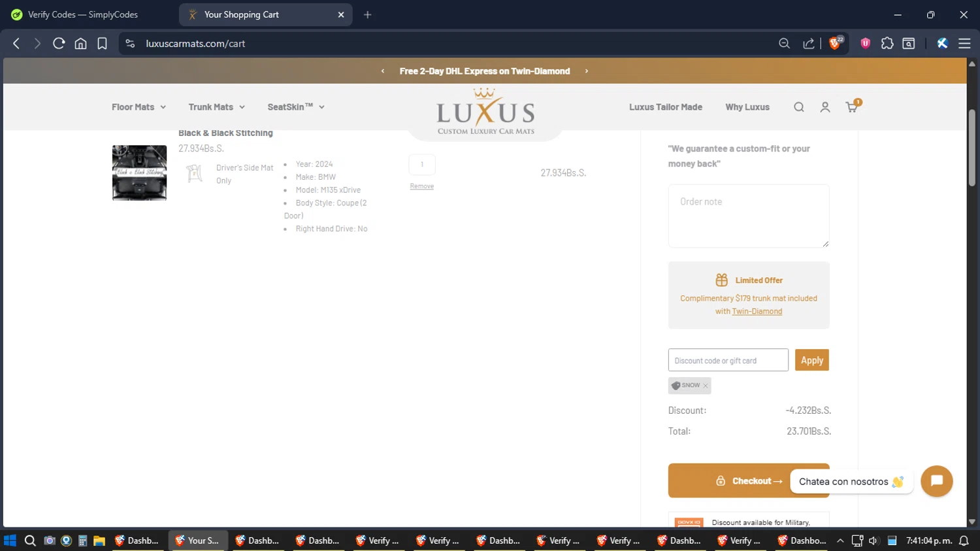Open Luxus Tailor Made page
This screenshot has width=980, height=551.
[666, 107]
